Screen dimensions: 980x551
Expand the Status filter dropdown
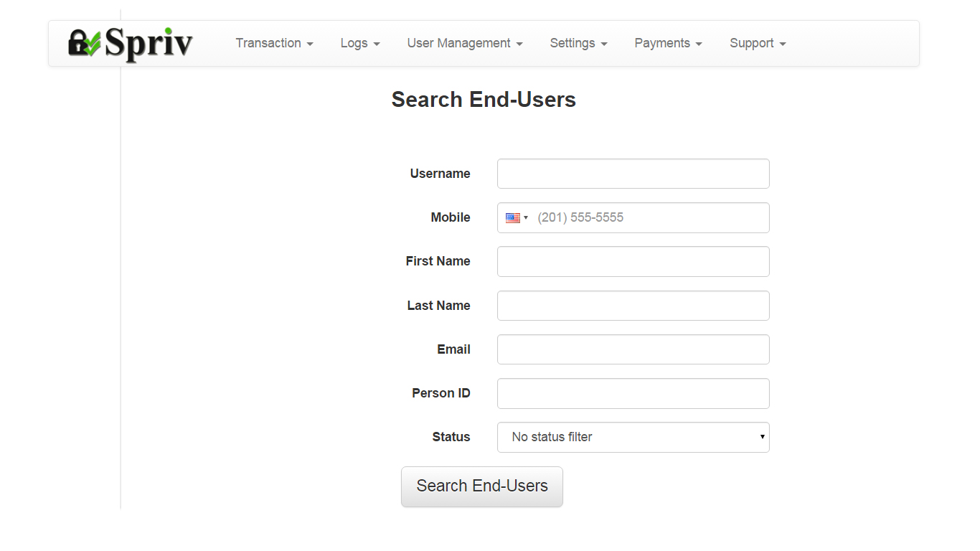pyautogui.click(x=633, y=438)
